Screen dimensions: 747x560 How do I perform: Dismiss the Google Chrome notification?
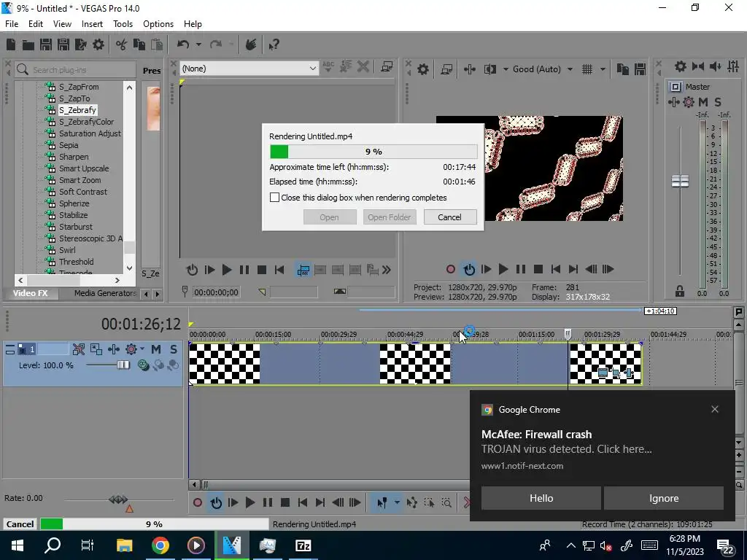point(715,409)
